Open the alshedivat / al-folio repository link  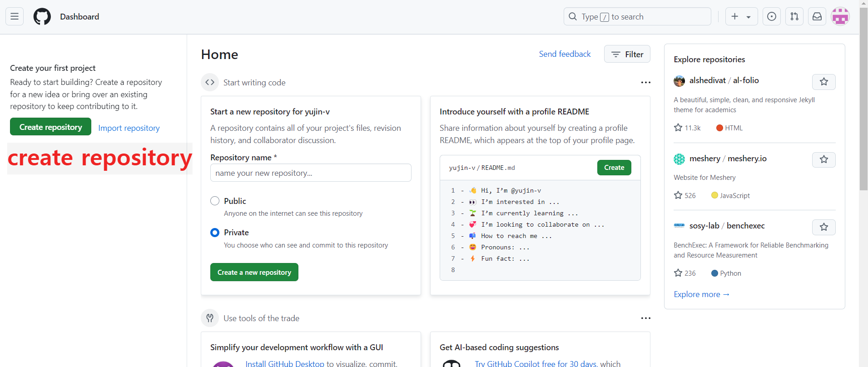[724, 80]
